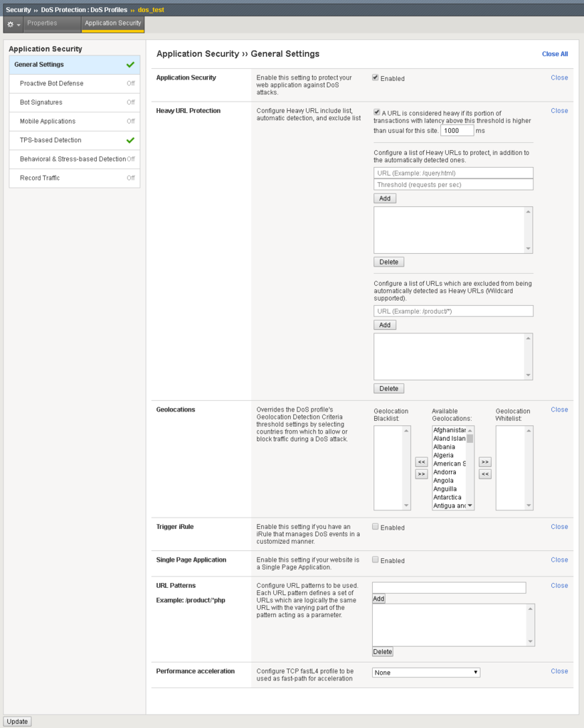Click green checkmark beside General Settings
This screenshot has height=728, width=584.
[130, 65]
